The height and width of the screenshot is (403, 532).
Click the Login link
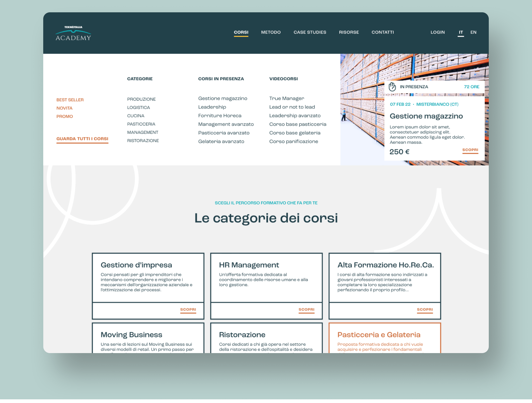click(438, 32)
